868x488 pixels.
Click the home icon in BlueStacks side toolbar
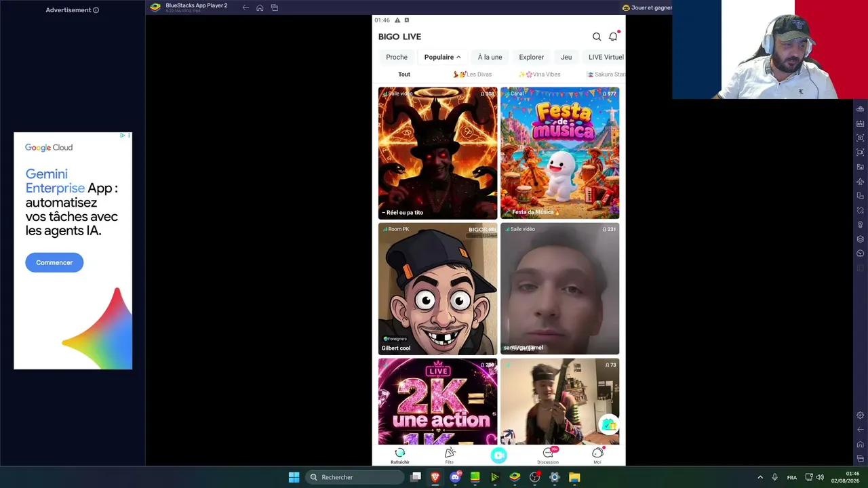click(x=861, y=445)
